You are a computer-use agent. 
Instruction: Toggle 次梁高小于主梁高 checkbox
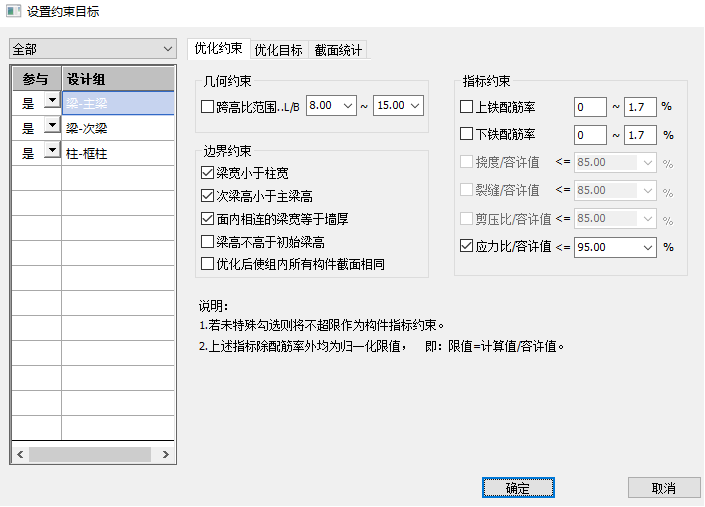click(x=208, y=196)
